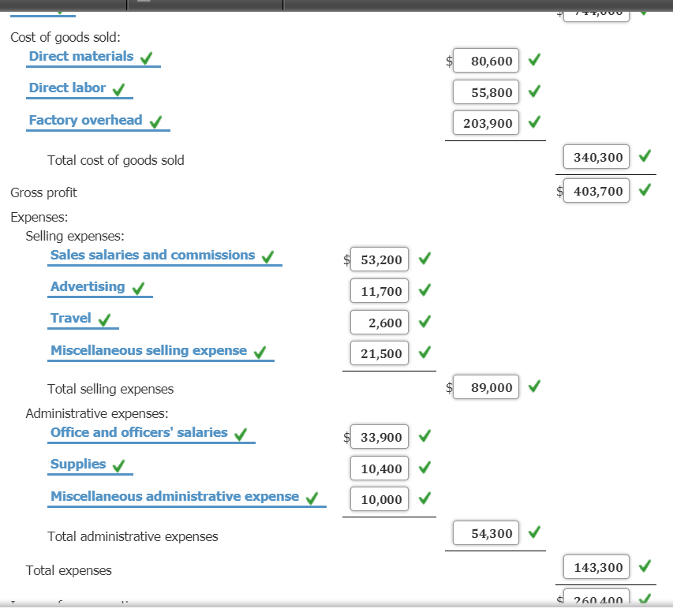Click the green check beside 403,700
The image size is (673, 616).
click(x=645, y=189)
